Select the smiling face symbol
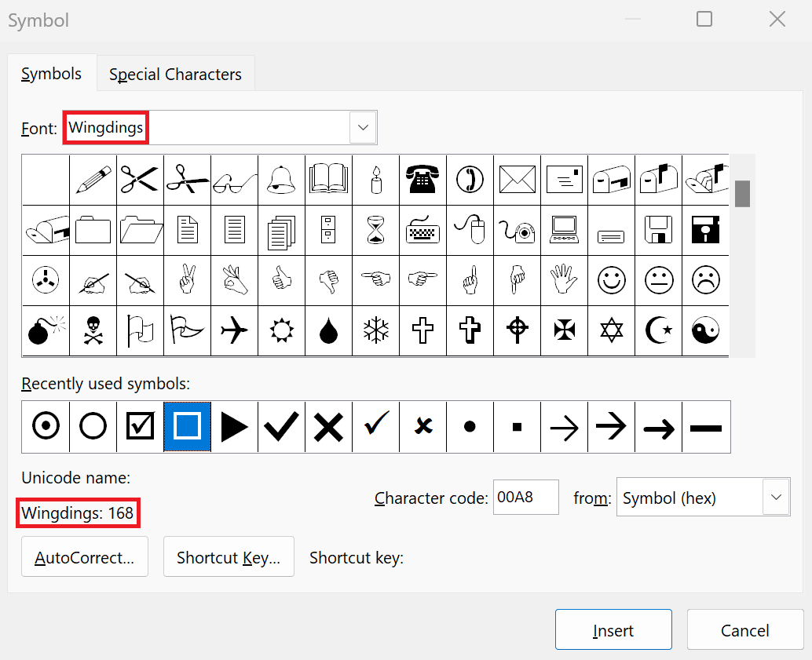The width and height of the screenshot is (812, 660). coord(611,280)
